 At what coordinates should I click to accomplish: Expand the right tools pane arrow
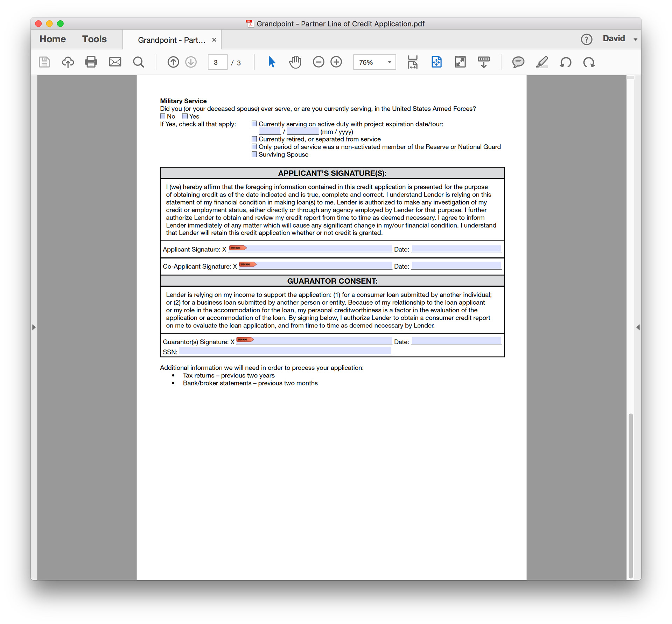(x=638, y=327)
